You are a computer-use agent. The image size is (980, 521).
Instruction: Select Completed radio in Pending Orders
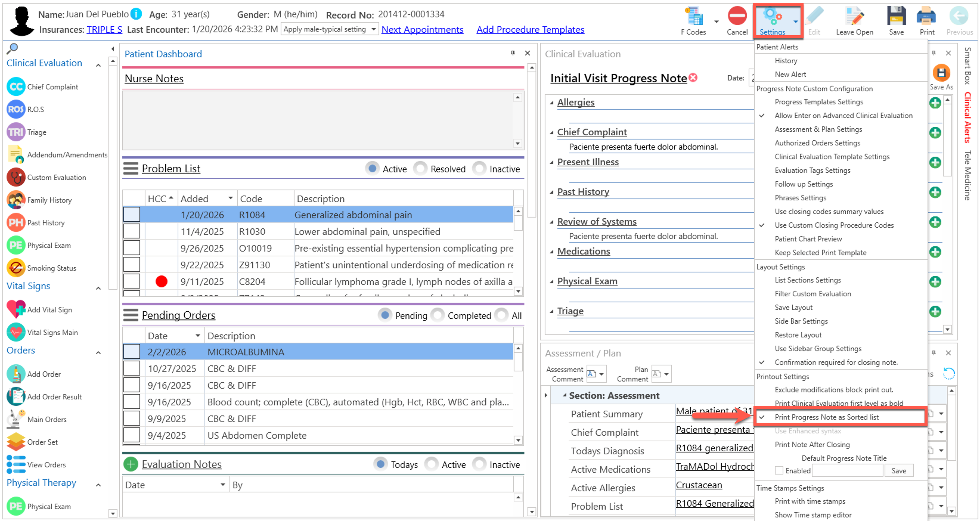(x=438, y=315)
